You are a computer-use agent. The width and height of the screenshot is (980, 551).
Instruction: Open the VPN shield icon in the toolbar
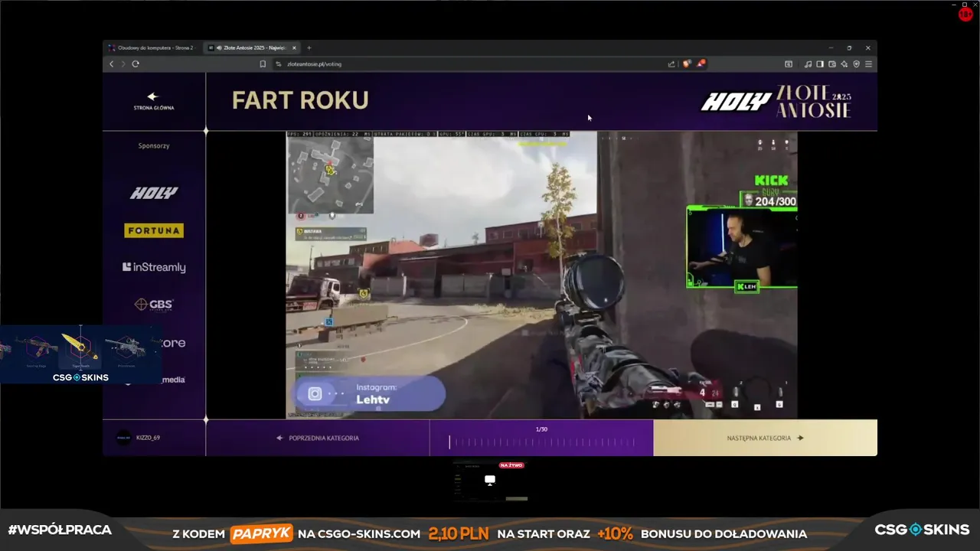click(x=856, y=64)
